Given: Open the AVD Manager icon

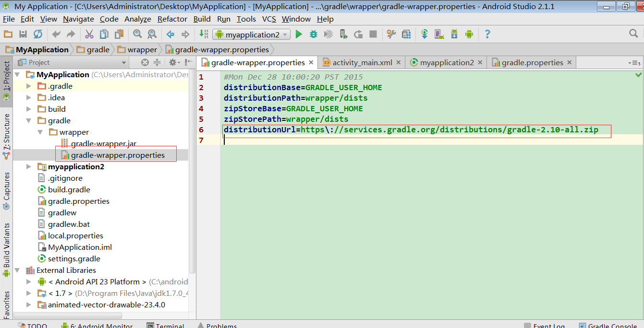Looking at the screenshot, I should click(439, 34).
